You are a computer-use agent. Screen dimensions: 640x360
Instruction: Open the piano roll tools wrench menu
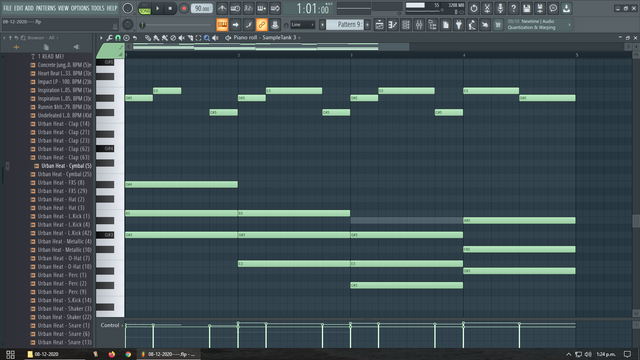point(109,38)
